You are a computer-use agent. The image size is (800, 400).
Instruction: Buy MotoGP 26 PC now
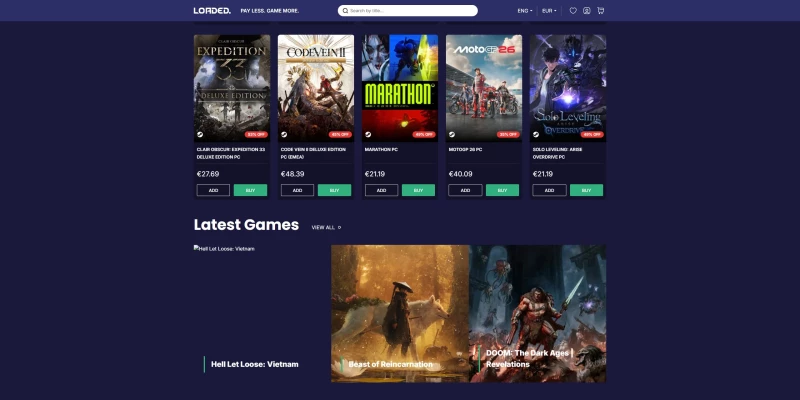(502, 190)
